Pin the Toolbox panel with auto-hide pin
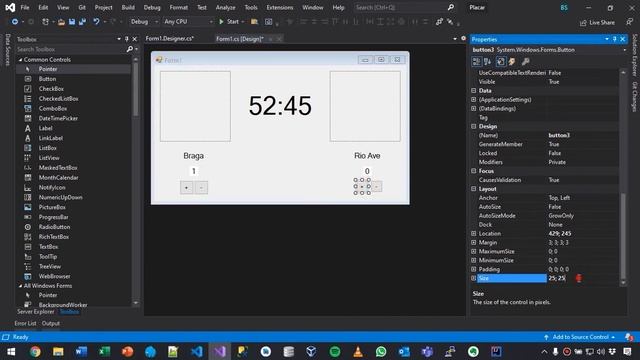 [127, 39]
